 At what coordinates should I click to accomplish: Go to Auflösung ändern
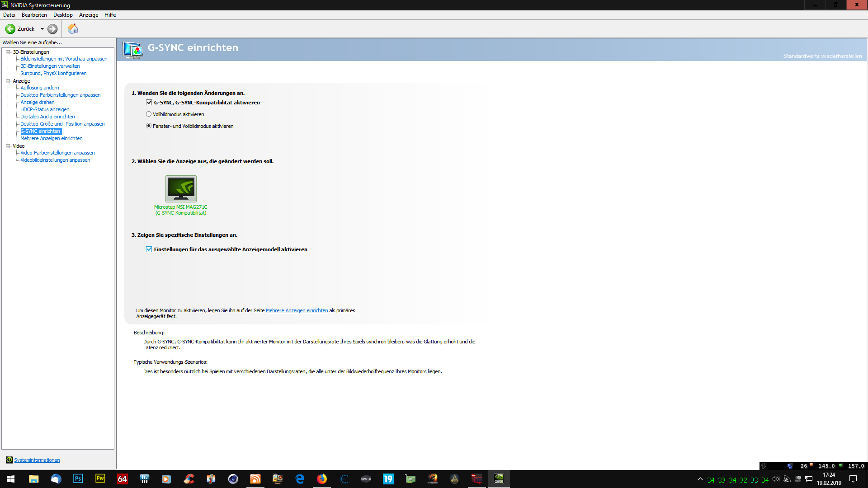(40, 88)
